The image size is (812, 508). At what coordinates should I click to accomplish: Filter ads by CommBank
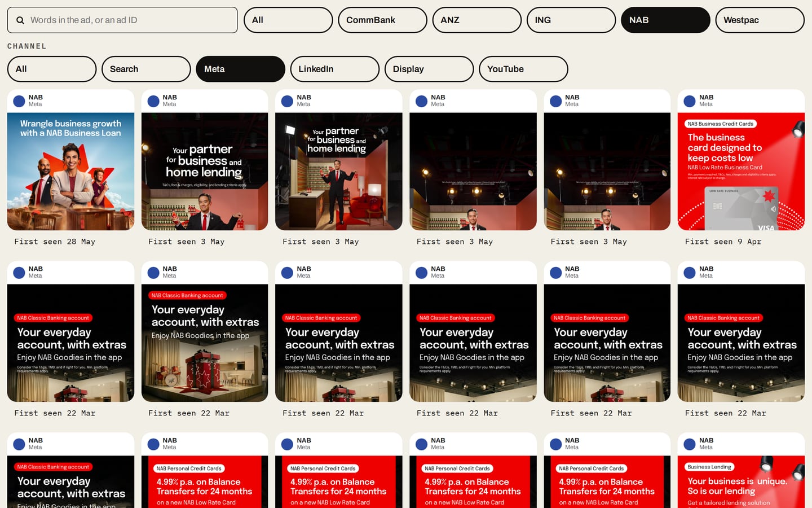click(382, 20)
